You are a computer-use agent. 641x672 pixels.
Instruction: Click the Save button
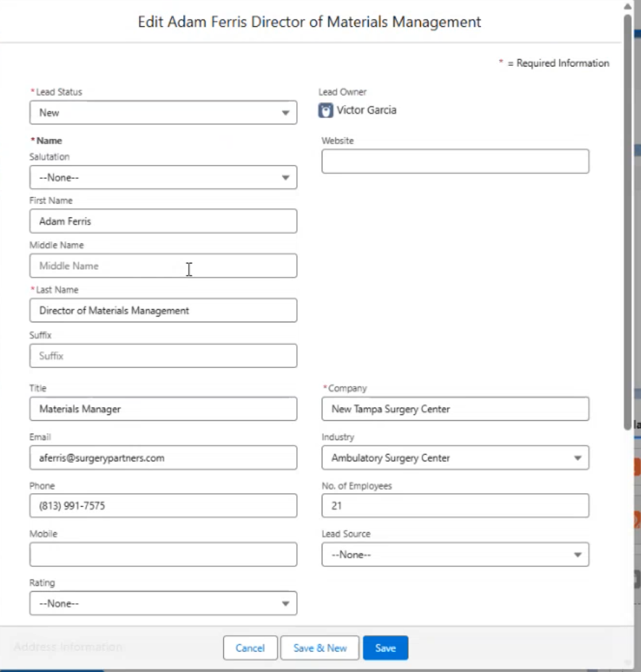pyautogui.click(x=385, y=648)
